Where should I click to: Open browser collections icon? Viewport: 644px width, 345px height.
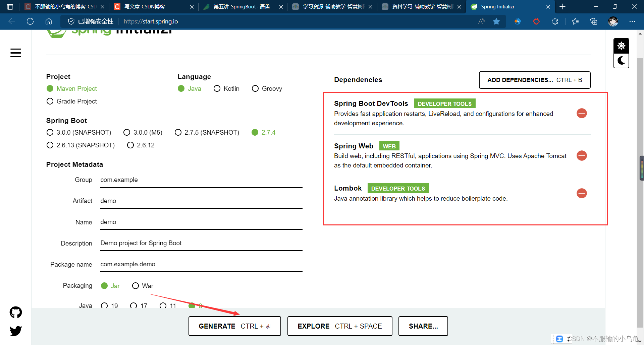pos(594,21)
